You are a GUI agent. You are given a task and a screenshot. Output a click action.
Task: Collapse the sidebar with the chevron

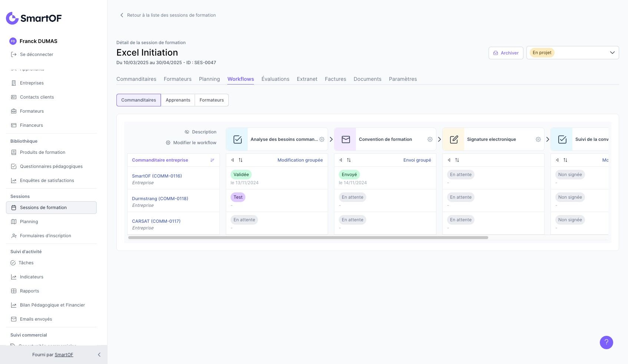[99, 355]
